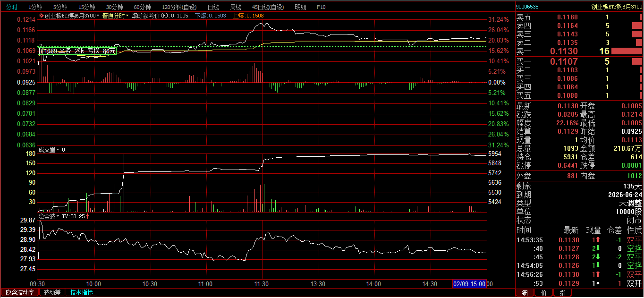
Task: Select the 隐含波动率 bottom tab
Action: (x=20, y=293)
